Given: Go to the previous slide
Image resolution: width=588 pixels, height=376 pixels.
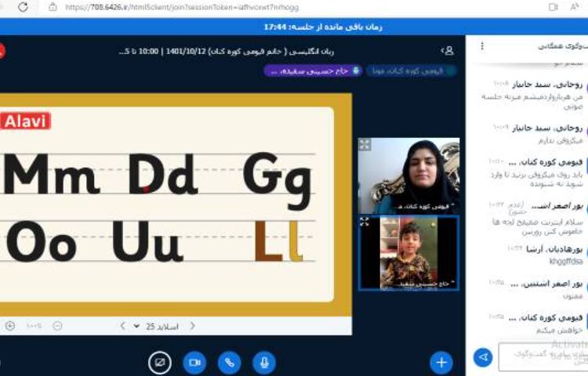Looking at the screenshot, I should pos(122,326).
